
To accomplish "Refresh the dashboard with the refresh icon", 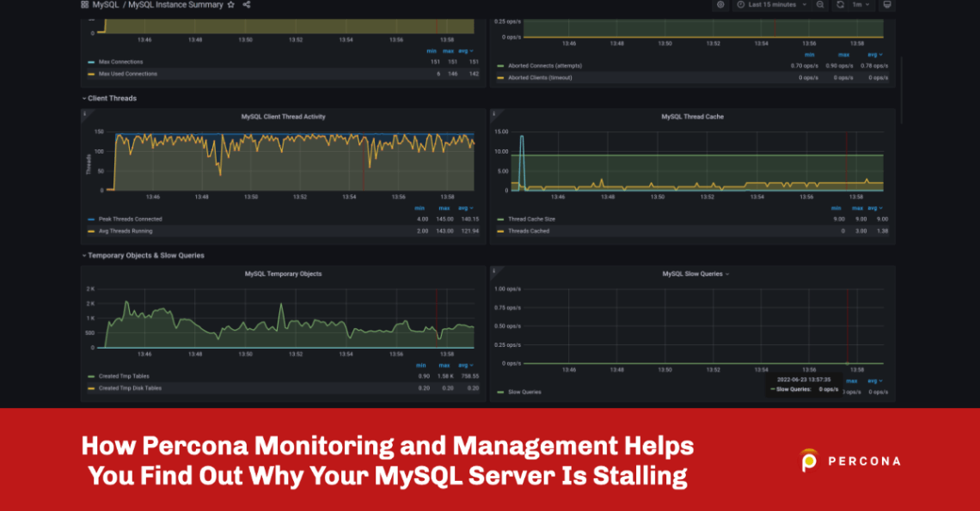I will click(840, 5).
